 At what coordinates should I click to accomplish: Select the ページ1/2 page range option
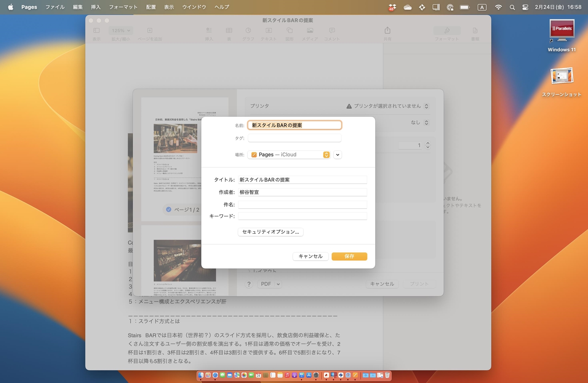point(183,209)
